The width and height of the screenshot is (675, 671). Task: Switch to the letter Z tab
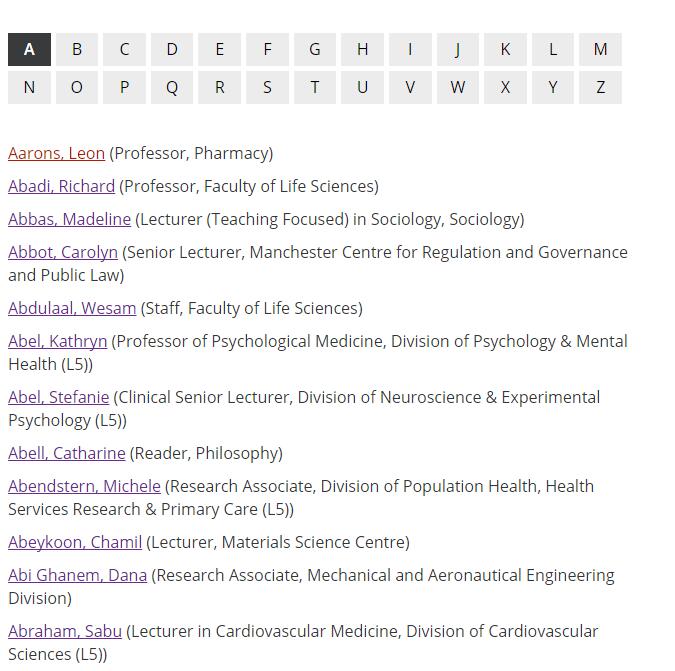(x=600, y=87)
